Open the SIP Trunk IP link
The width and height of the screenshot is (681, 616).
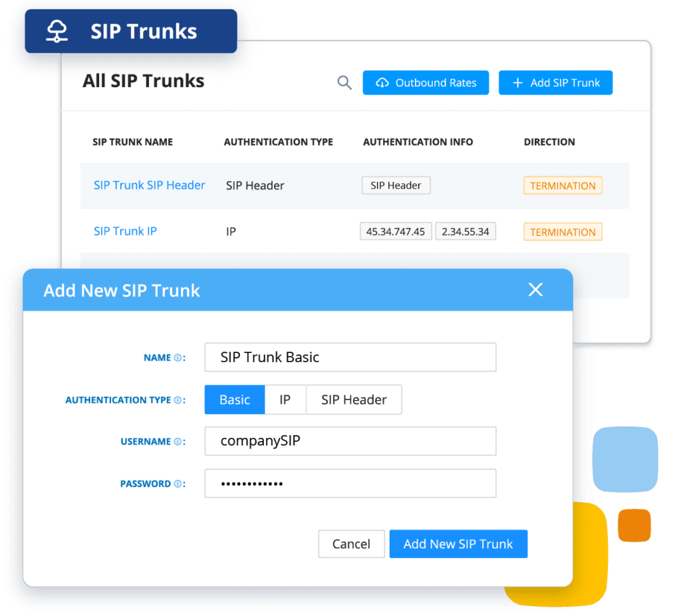[125, 231]
